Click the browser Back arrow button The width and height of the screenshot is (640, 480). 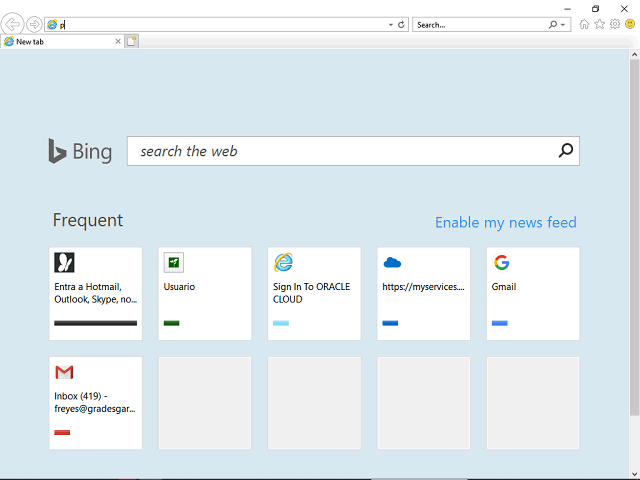(12, 24)
